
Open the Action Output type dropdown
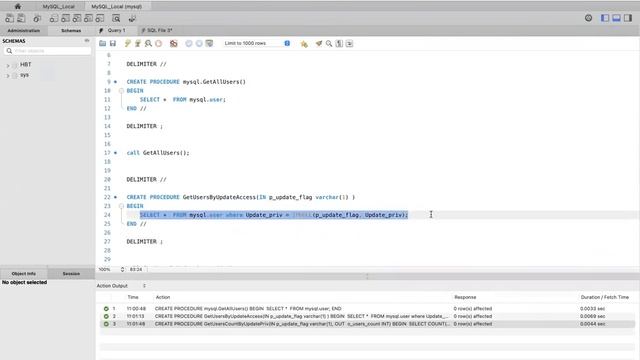click(x=121, y=286)
